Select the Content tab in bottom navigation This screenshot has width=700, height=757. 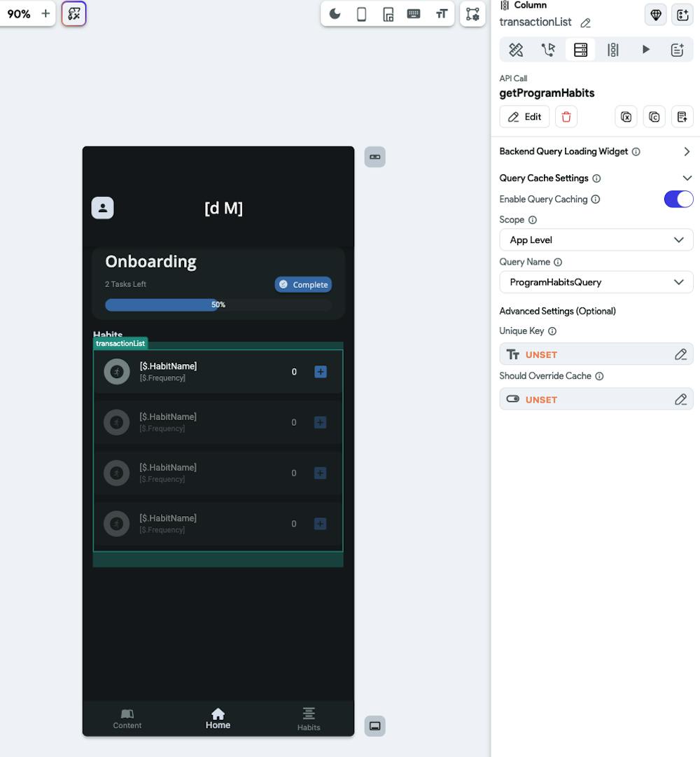tap(127, 718)
